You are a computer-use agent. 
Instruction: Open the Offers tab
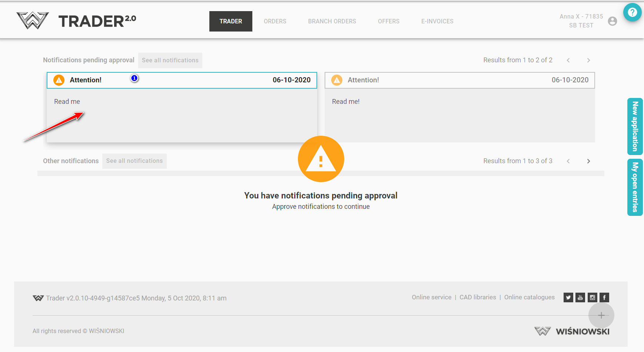click(x=389, y=22)
